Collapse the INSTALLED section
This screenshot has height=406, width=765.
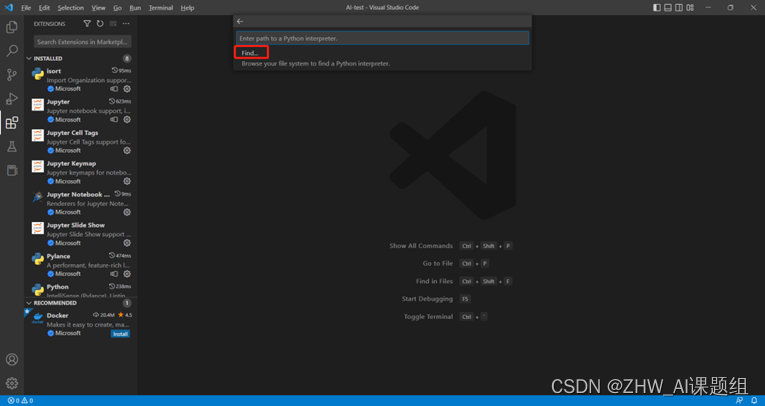pyautogui.click(x=29, y=59)
